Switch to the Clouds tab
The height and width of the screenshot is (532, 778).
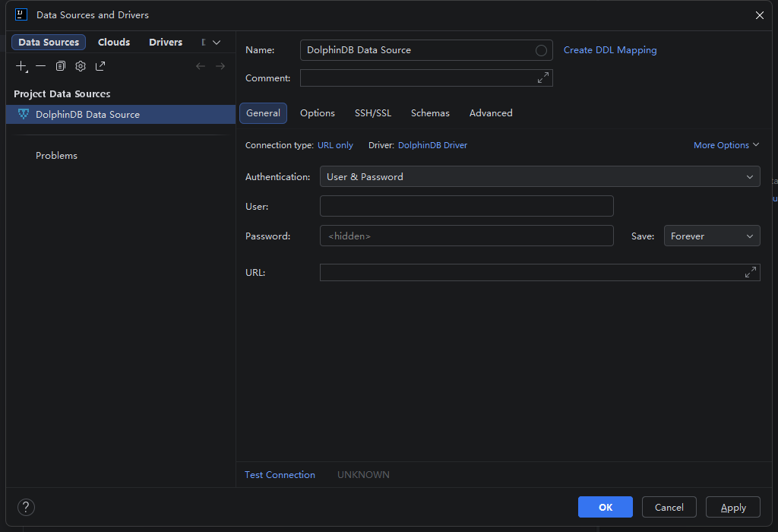tap(114, 43)
